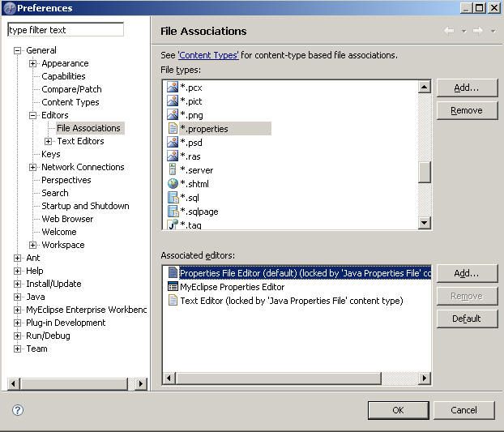Click file types list scroll up arrow
Screen dimensions: 504x432
(x=425, y=87)
